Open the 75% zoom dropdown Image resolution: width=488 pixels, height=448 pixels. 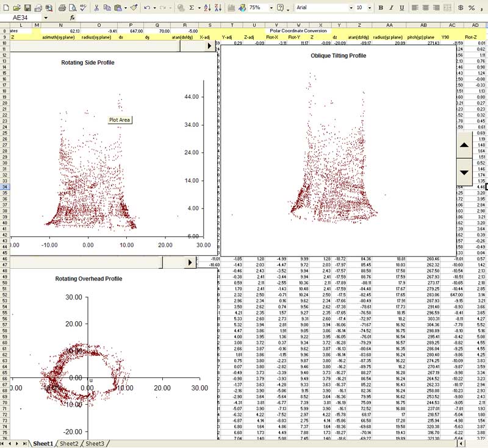pos(271,8)
